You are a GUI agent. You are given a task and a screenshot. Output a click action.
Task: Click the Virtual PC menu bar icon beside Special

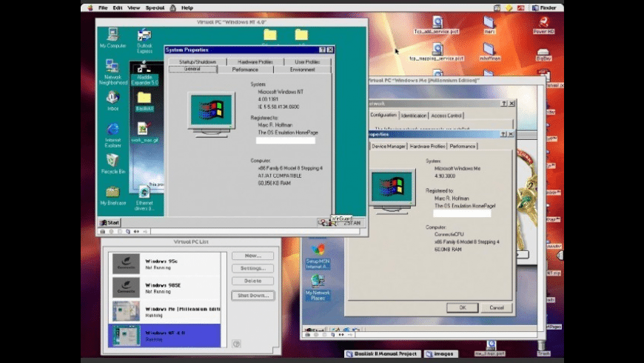pos(173,8)
